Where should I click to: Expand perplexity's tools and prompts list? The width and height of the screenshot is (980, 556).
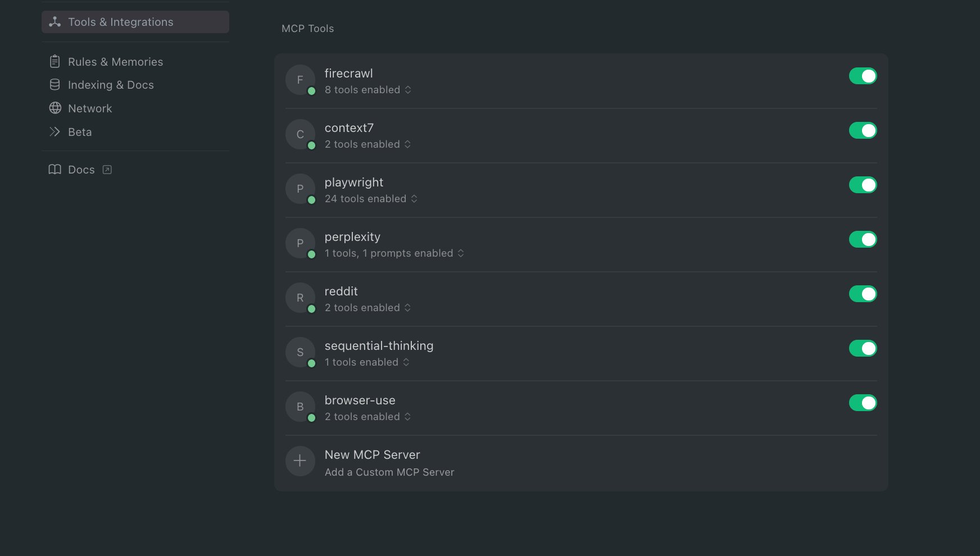click(394, 253)
